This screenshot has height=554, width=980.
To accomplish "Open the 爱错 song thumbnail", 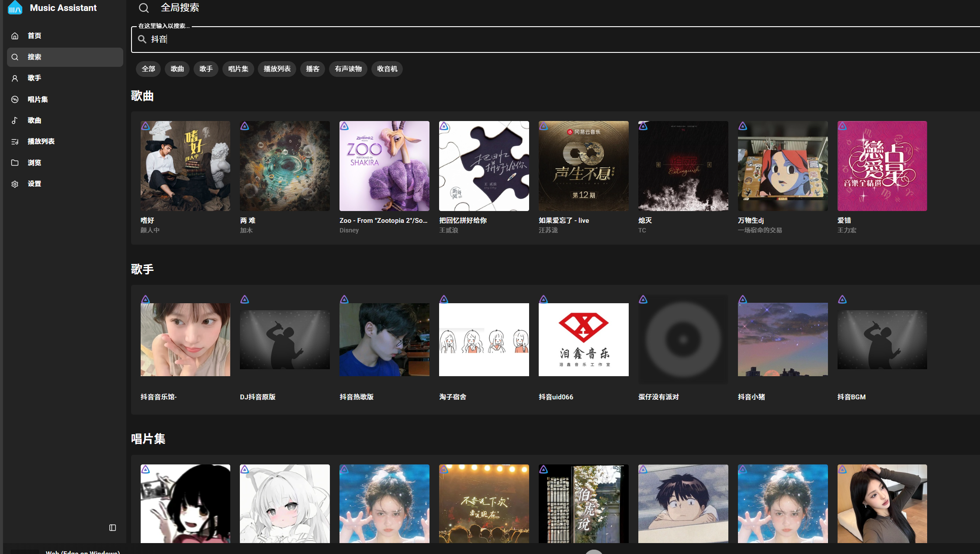I will pyautogui.click(x=882, y=166).
